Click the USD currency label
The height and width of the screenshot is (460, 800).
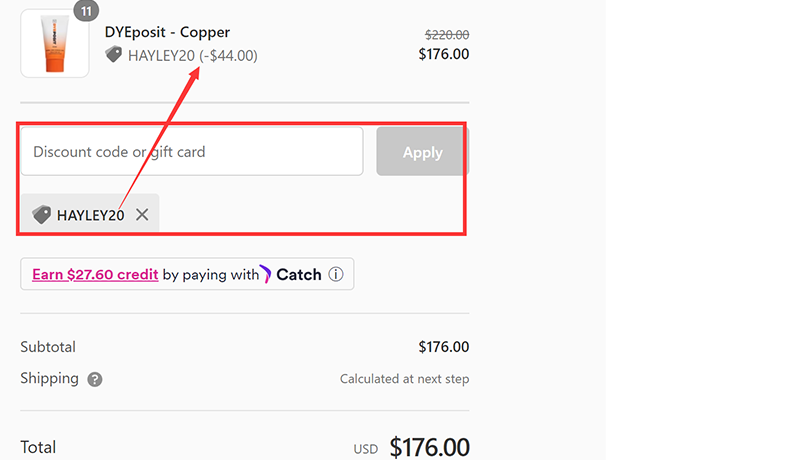coord(366,449)
